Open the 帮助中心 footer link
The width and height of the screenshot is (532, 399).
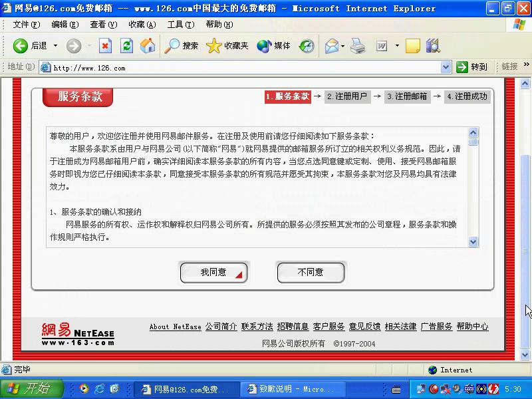[x=473, y=327]
